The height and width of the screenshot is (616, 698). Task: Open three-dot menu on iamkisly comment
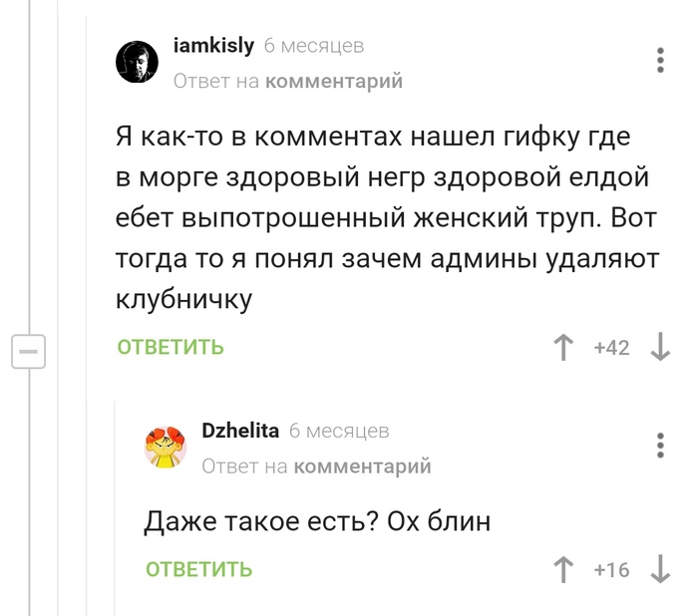tap(660, 60)
